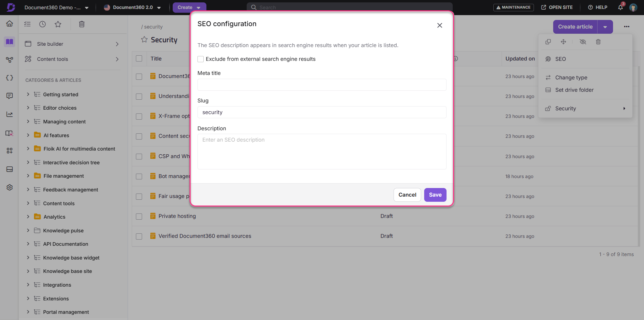Enable exclude from external search engine results
The image size is (644, 320).
tap(201, 59)
